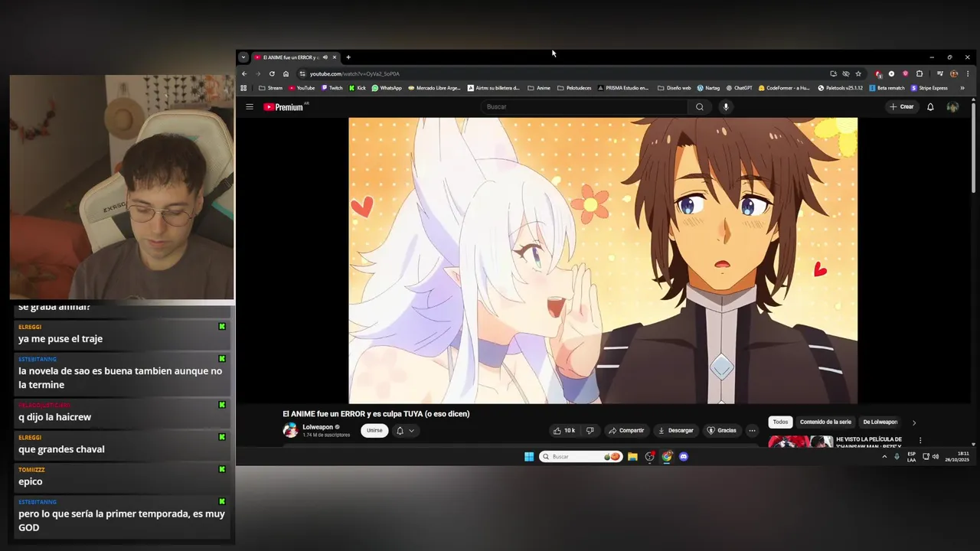Viewport: 980px width, 551px height.
Task: Select the De Lolweapon chip
Action: coord(880,422)
